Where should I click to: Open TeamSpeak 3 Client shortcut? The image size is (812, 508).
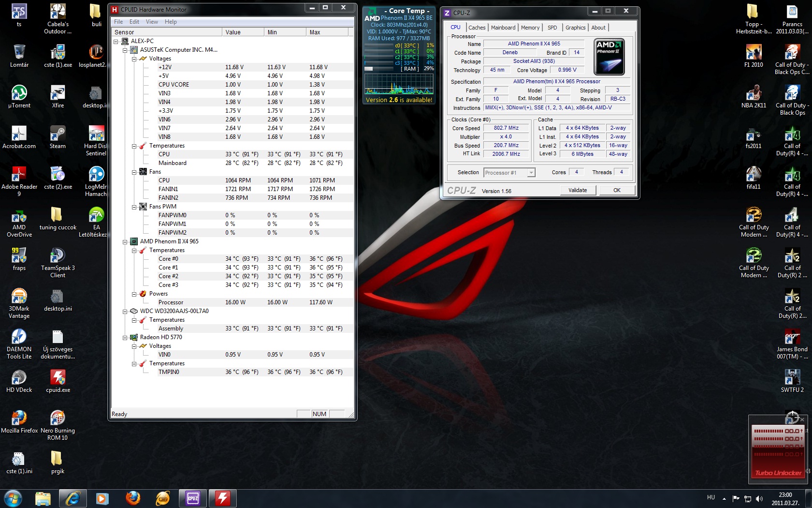coord(58,262)
